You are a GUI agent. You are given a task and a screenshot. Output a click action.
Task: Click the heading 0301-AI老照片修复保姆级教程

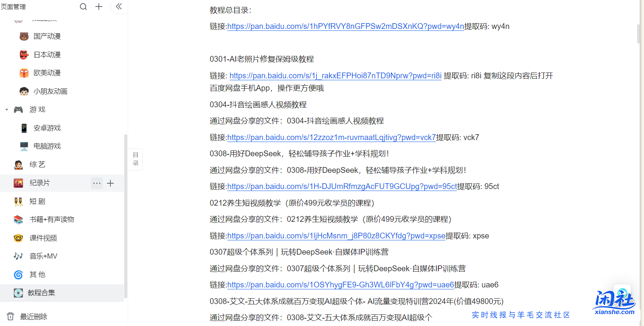[262, 59]
